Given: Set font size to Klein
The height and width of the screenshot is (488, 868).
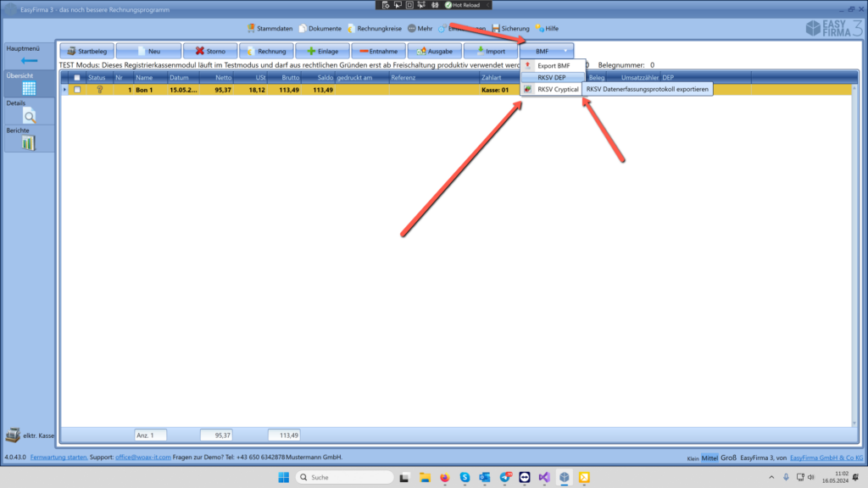Looking at the screenshot, I should tap(693, 458).
